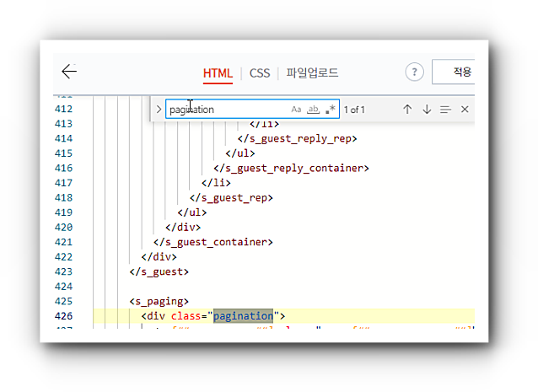Open the CSS tab
This screenshot has width=538, height=392.
[260, 73]
